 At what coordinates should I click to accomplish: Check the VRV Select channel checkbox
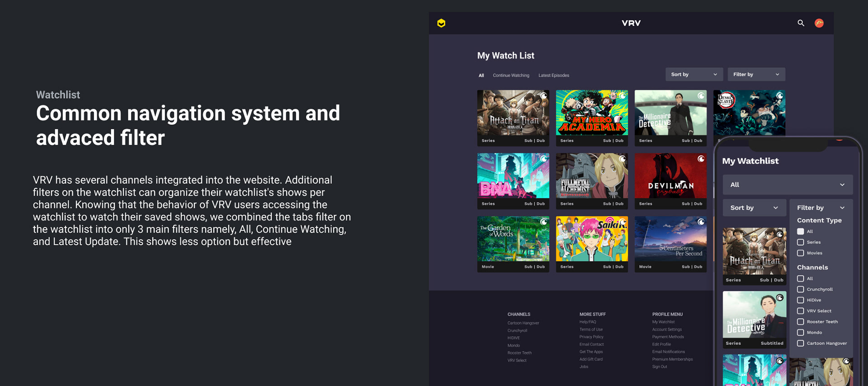(801, 311)
